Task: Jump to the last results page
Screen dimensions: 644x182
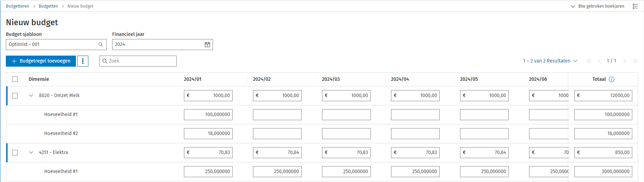Action: point(635,61)
